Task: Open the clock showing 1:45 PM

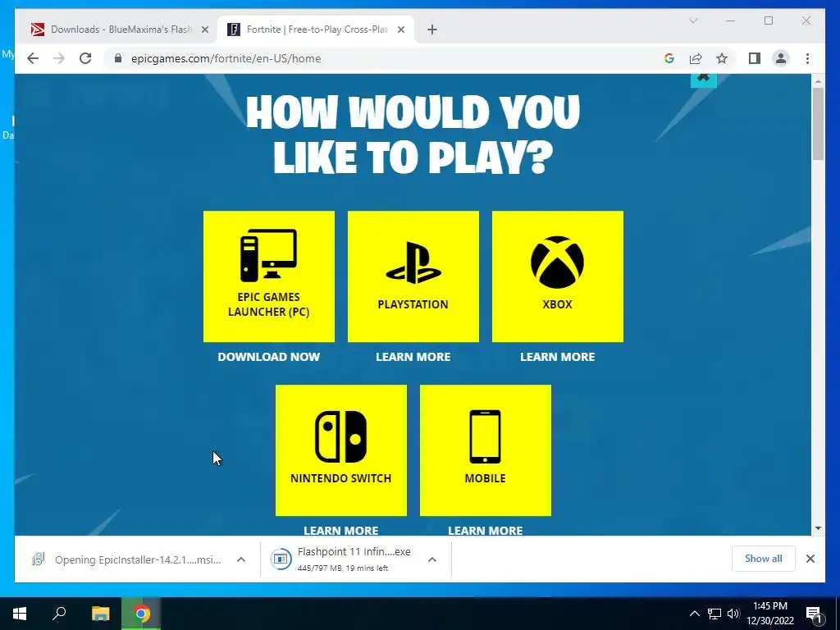Action: pyautogui.click(x=770, y=614)
